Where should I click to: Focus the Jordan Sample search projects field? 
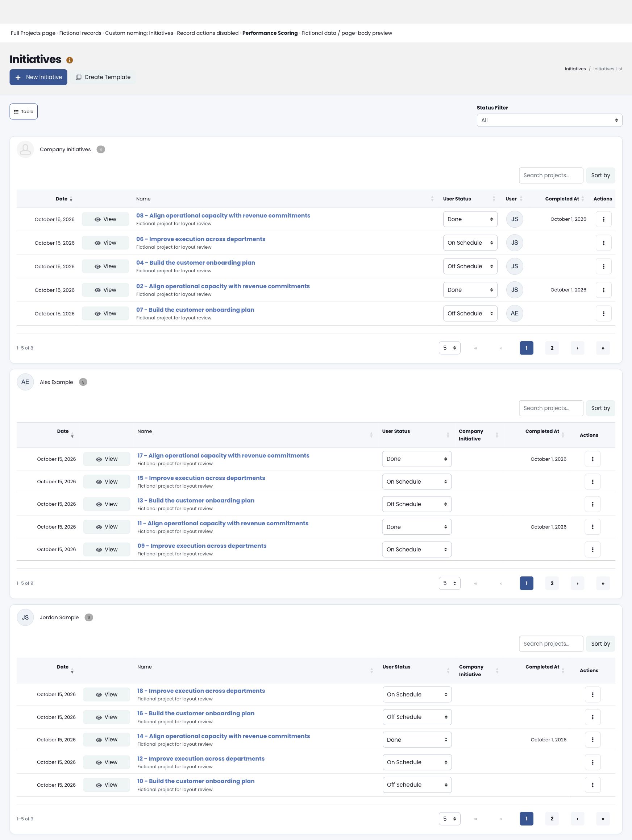point(551,644)
